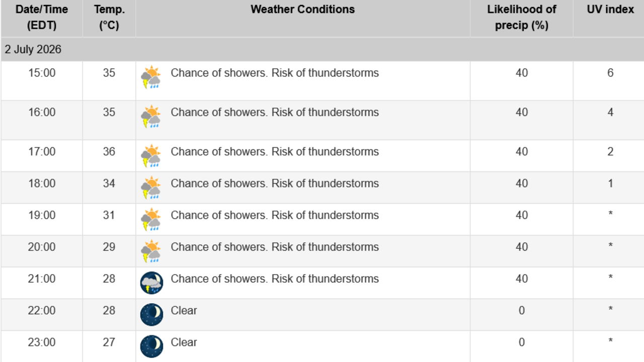
Task: Click the 22:00 clear night moon icon
Action: click(x=151, y=315)
